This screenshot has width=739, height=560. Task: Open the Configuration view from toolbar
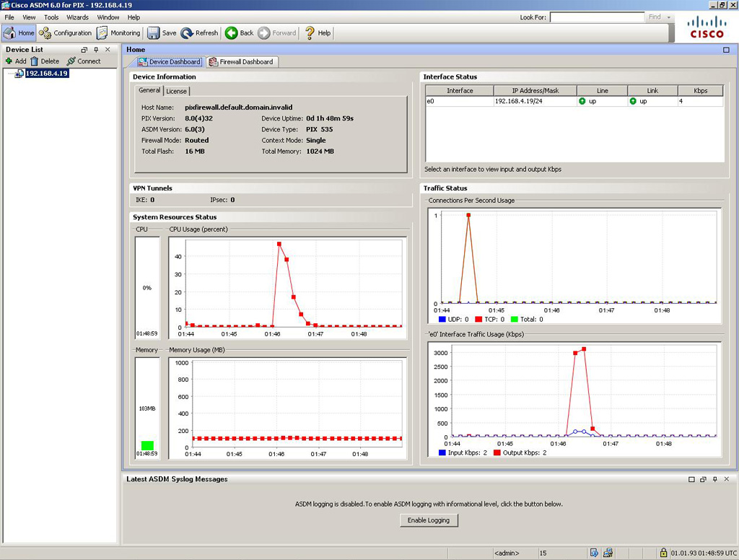(66, 32)
